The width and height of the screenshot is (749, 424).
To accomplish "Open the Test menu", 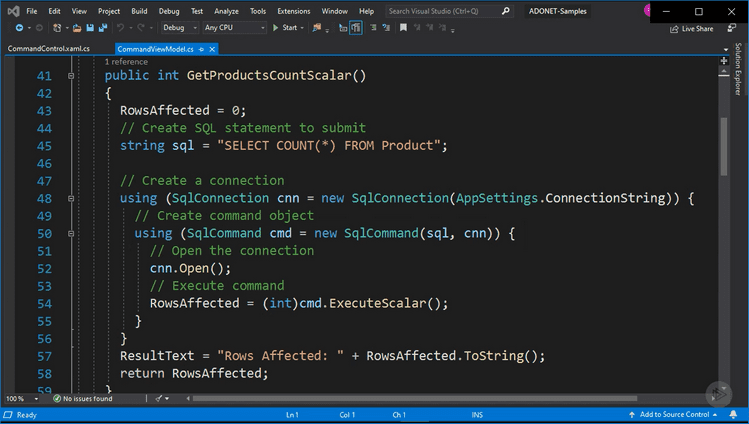I will pos(197,11).
